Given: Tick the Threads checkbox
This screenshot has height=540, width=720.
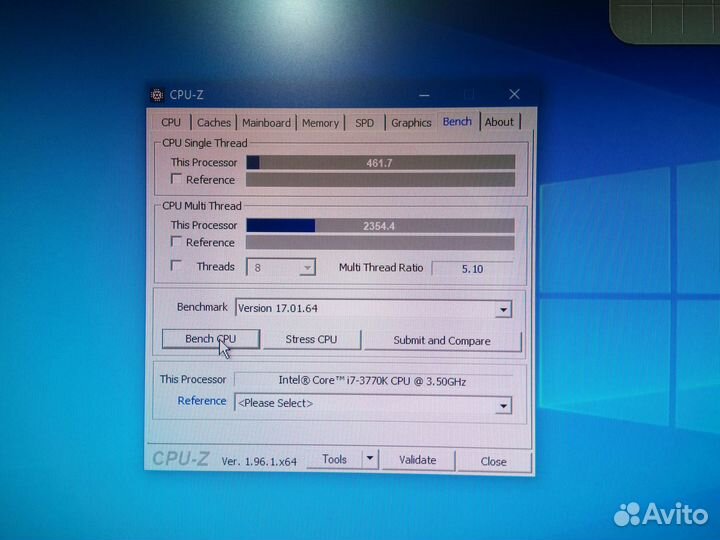Looking at the screenshot, I should (177, 266).
